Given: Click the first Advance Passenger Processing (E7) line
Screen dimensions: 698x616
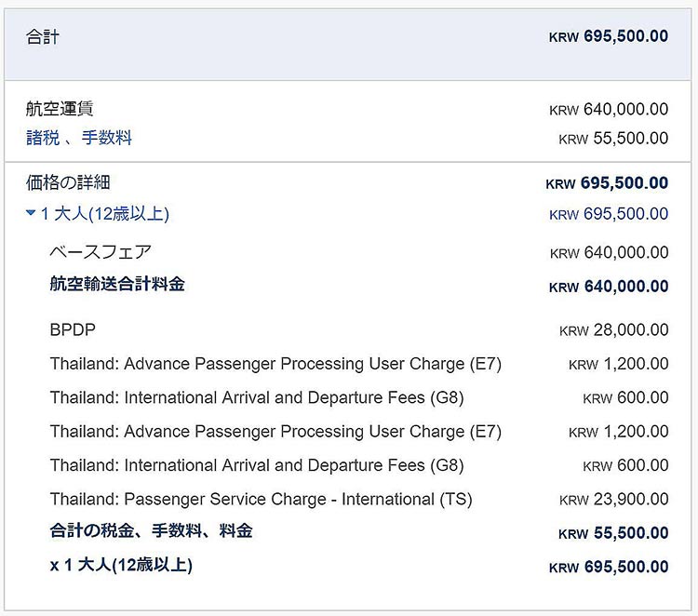Looking at the screenshot, I should pos(275,364).
